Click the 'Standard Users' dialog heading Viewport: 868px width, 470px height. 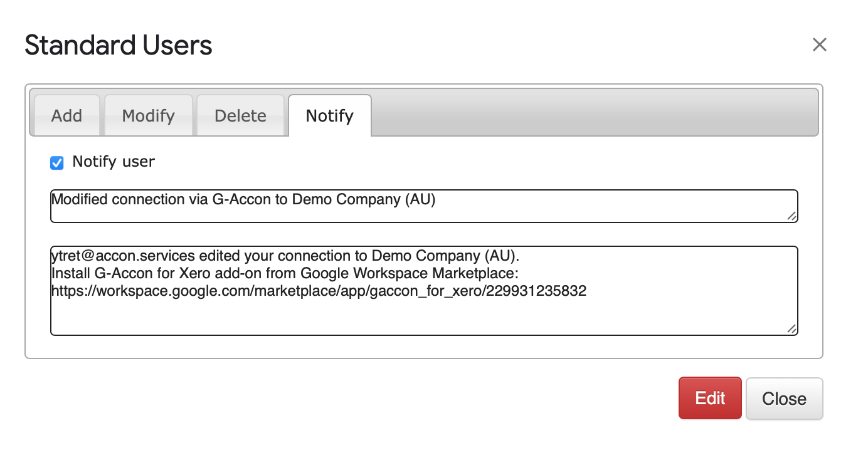tap(119, 45)
